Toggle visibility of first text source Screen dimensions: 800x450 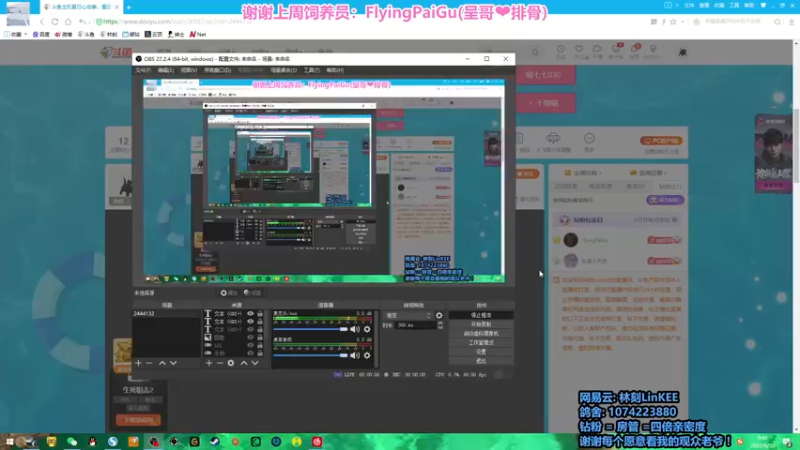pos(250,314)
